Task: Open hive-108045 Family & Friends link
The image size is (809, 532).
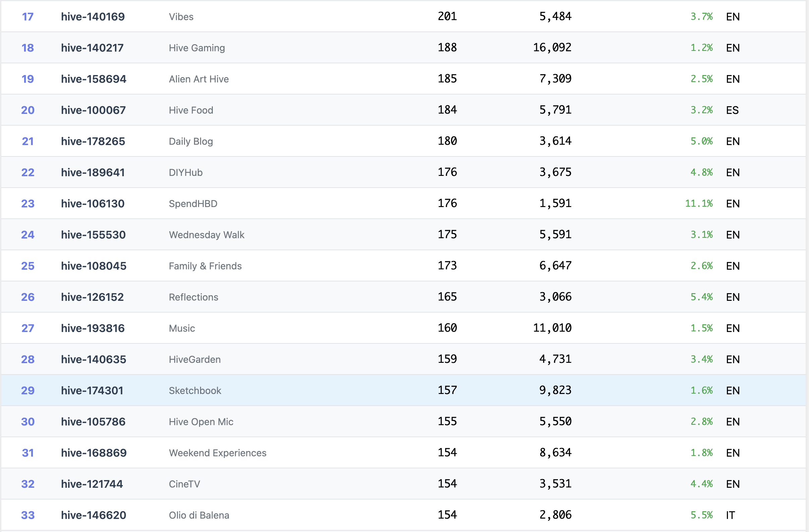Action: pyautogui.click(x=94, y=266)
